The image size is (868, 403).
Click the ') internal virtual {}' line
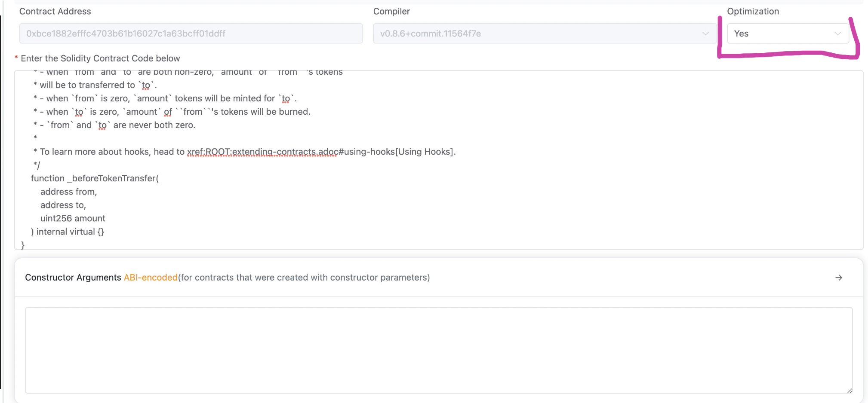click(x=68, y=232)
